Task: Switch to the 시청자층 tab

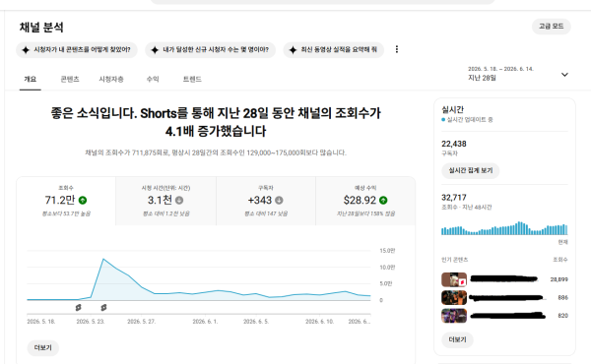Action: tap(111, 79)
